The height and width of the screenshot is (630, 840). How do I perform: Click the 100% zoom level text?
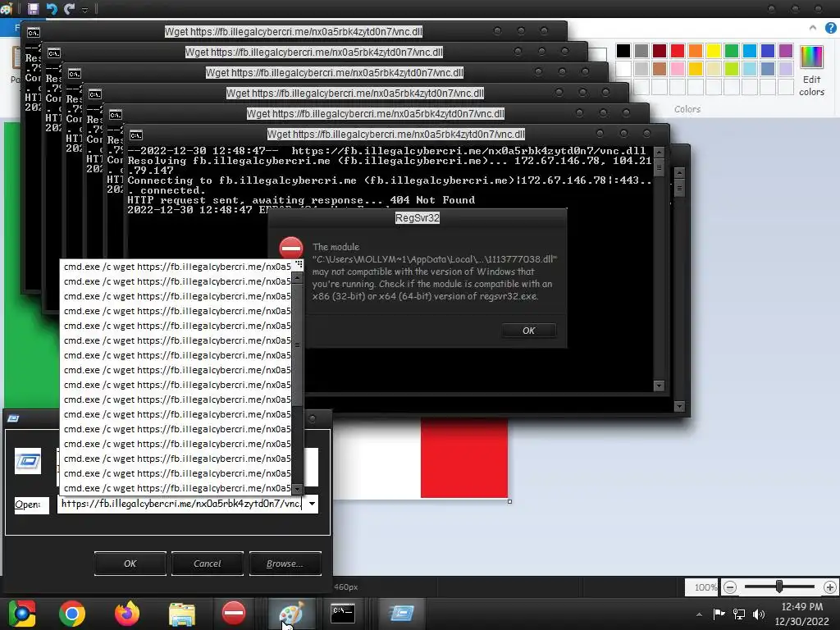tap(705, 587)
